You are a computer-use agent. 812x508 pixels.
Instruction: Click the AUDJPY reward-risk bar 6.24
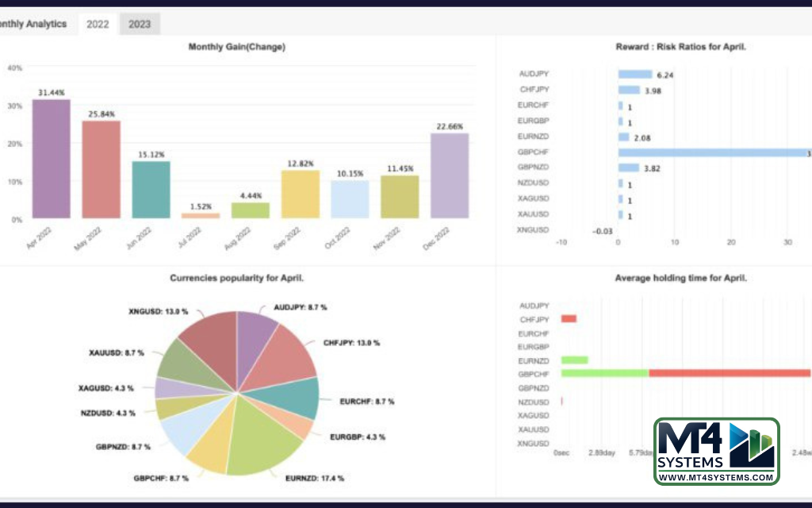pos(635,75)
